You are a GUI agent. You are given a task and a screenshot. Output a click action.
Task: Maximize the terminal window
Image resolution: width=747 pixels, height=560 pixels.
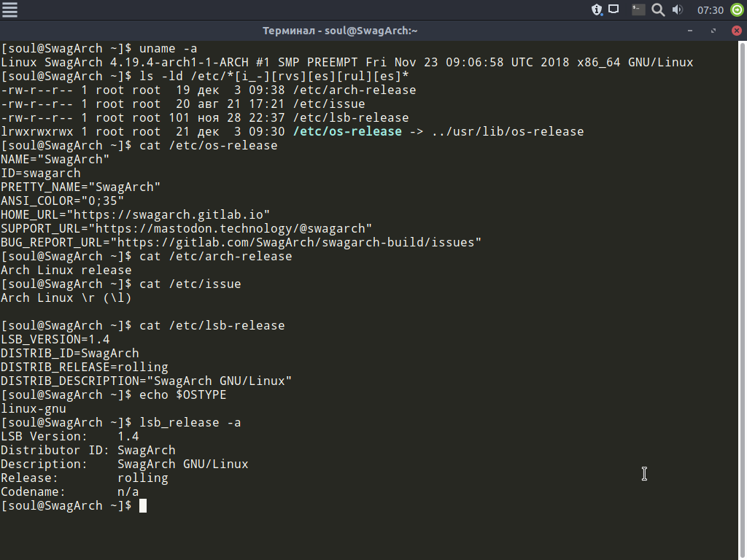[713, 31]
